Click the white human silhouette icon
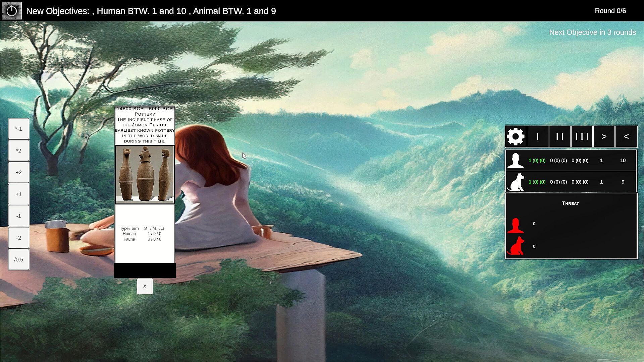The width and height of the screenshot is (644, 362). tap(516, 160)
